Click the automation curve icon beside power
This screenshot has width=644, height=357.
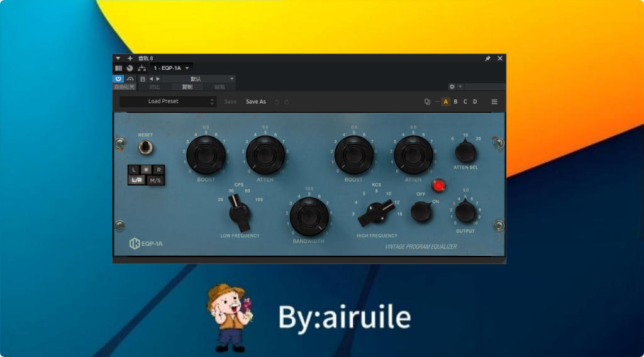(x=130, y=79)
